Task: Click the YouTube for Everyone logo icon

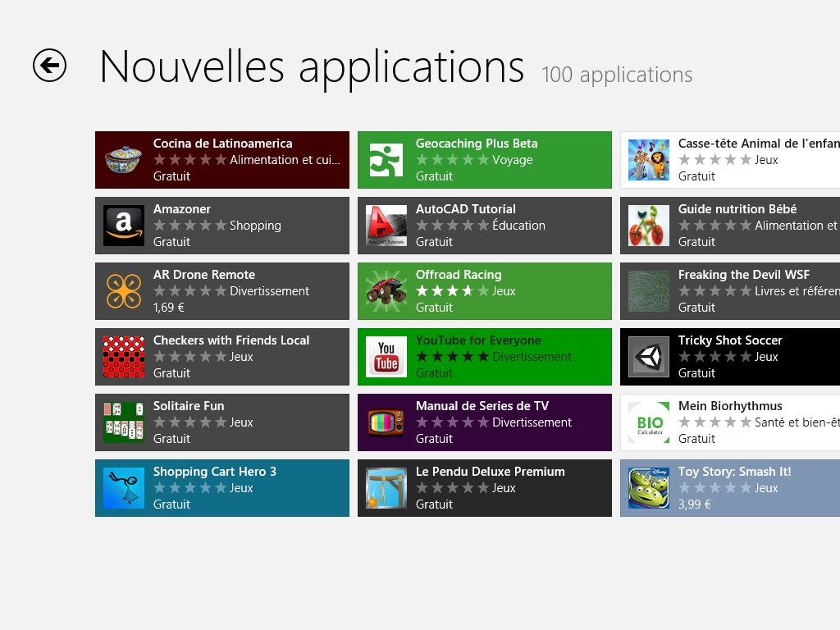Action: [386, 357]
